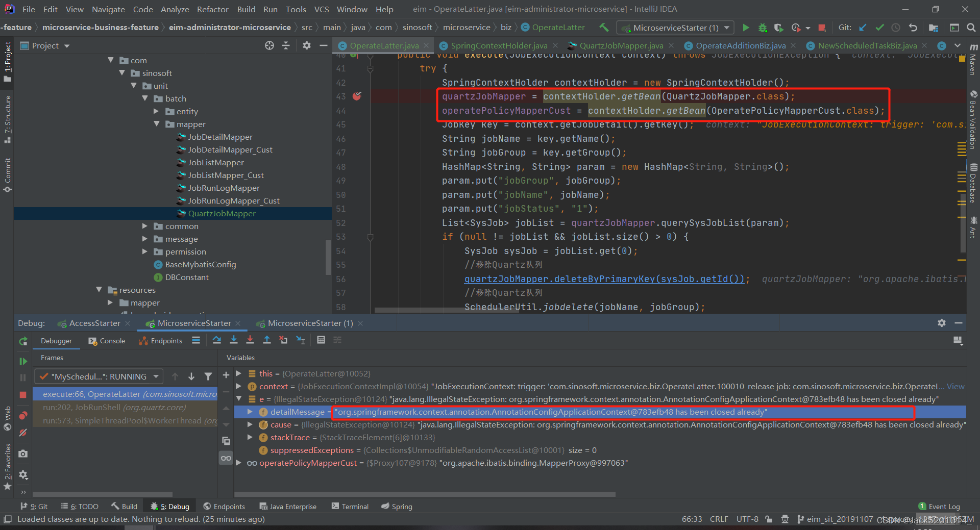Open Event Log in status bar

tap(939, 507)
